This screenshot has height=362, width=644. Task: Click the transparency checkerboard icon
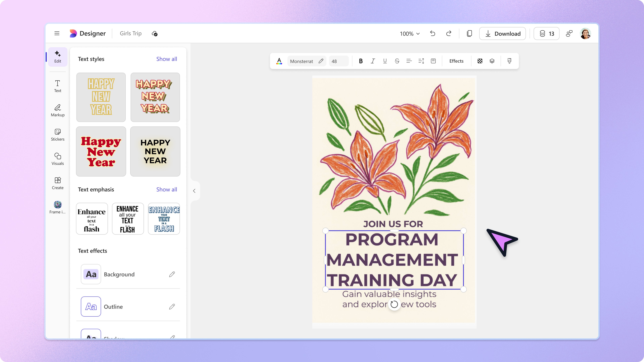tap(480, 61)
